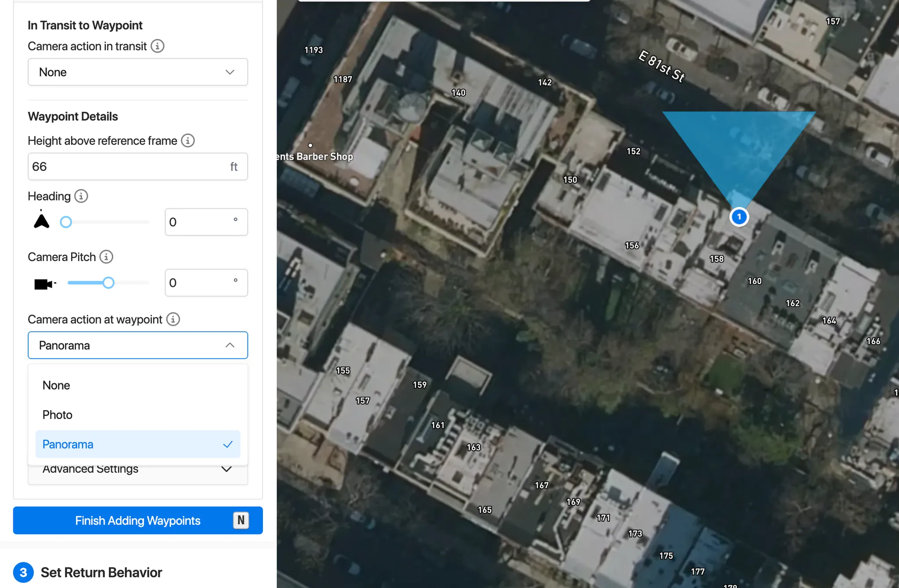The width and height of the screenshot is (899, 588).
Task: Click building number 156 on the map
Action: coord(632,246)
